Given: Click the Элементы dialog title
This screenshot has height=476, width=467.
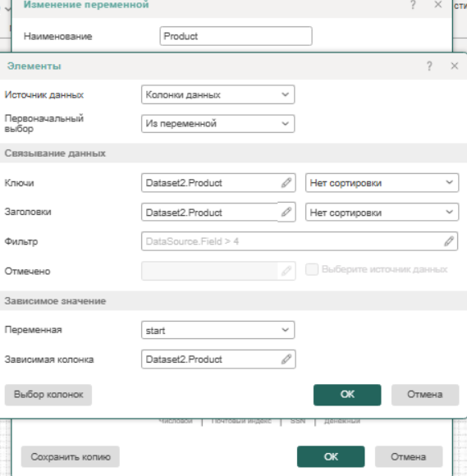Looking at the screenshot, I should pos(34,66).
